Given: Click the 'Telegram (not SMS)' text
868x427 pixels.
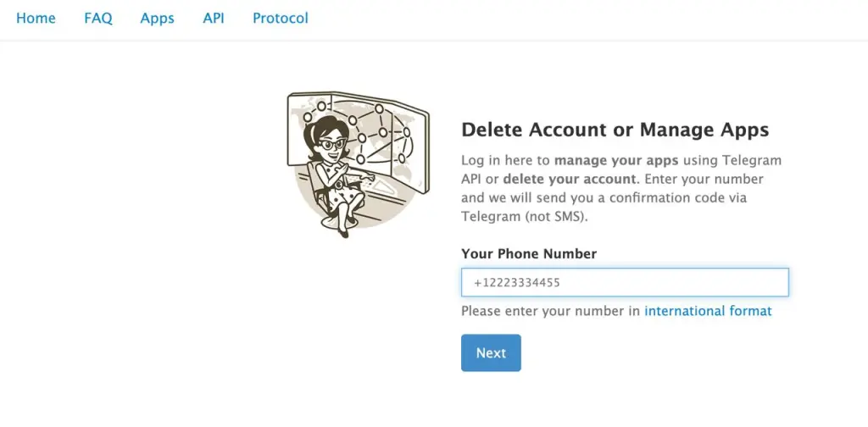Looking at the screenshot, I should 523,216.
